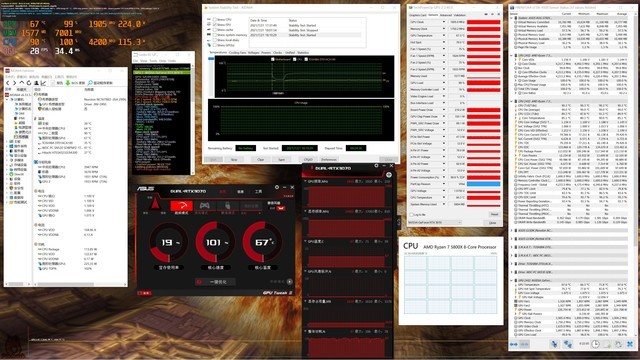Click close X icon in HWiNFO bottom bar
Image resolution: width=640 pixels, height=360 pixels.
click(630, 344)
